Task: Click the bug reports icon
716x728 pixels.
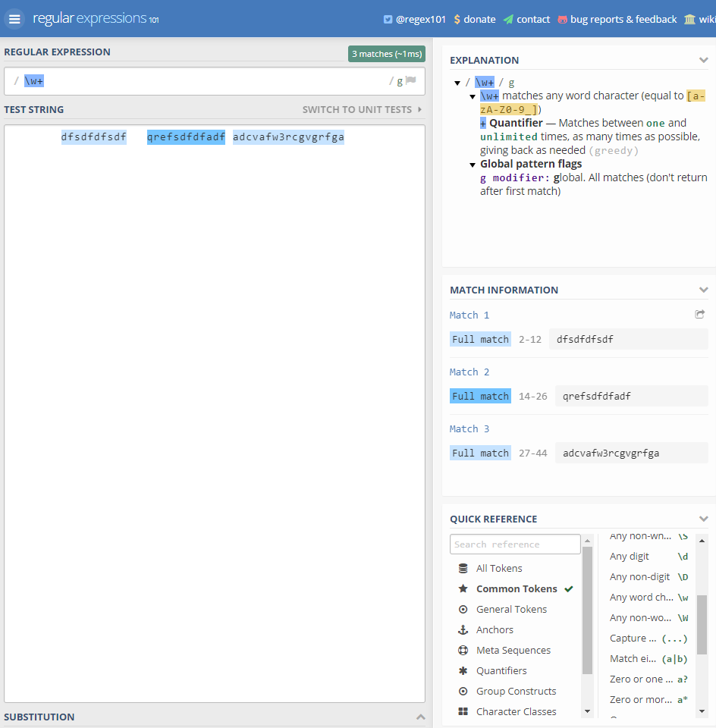Action: point(562,20)
